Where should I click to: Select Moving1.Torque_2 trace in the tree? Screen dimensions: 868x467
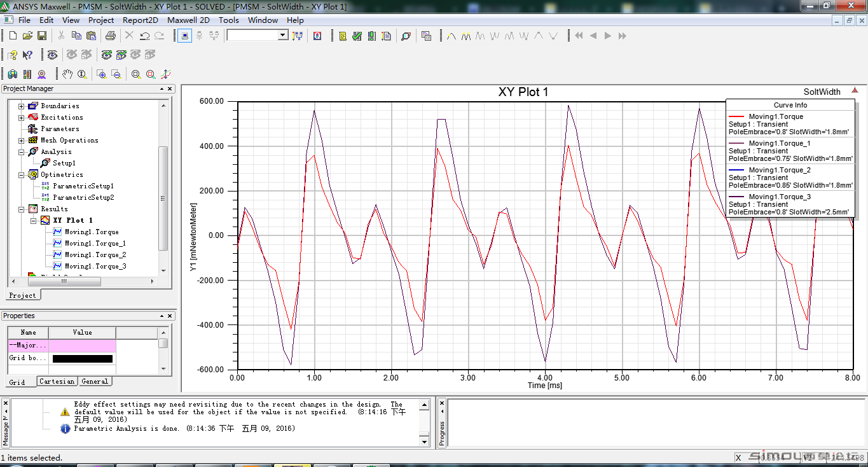click(x=95, y=254)
